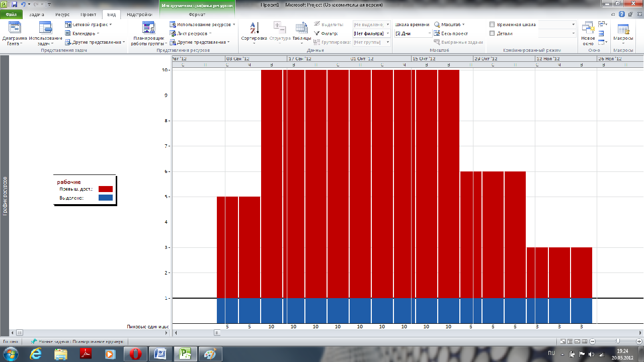Viewport: 644px width, 362px height.
Task: Open the File (Файл) tab
Action: [11, 15]
